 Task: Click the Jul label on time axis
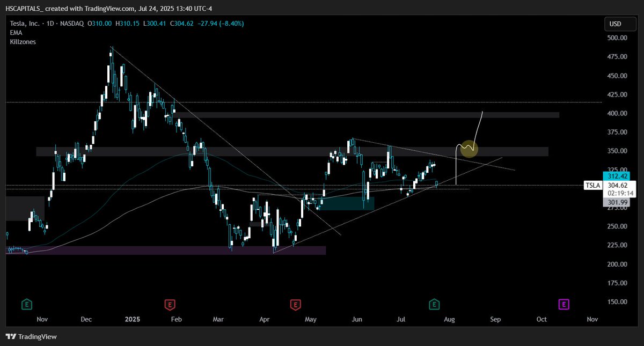click(401, 319)
